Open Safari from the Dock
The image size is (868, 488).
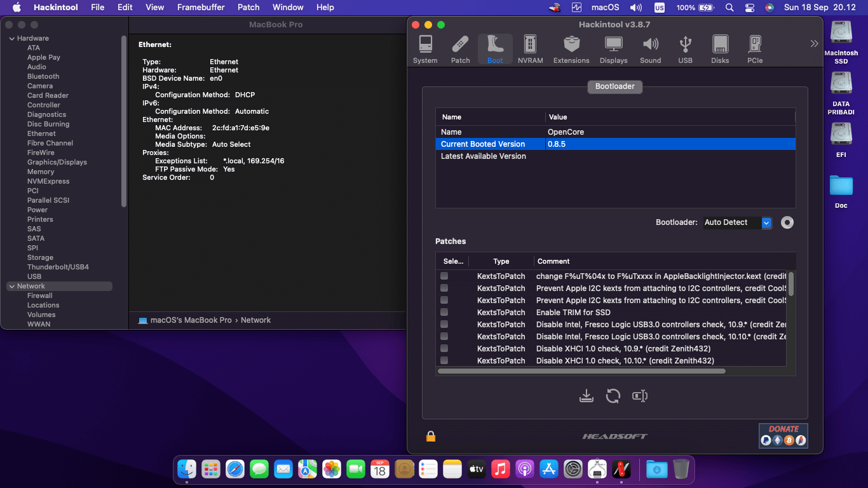235,470
